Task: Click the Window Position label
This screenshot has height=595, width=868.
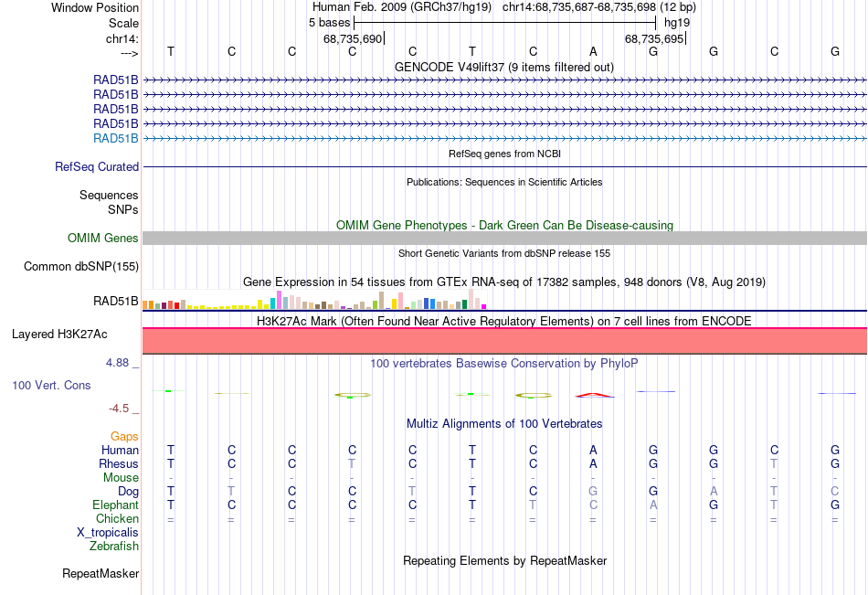Action: (95, 7)
